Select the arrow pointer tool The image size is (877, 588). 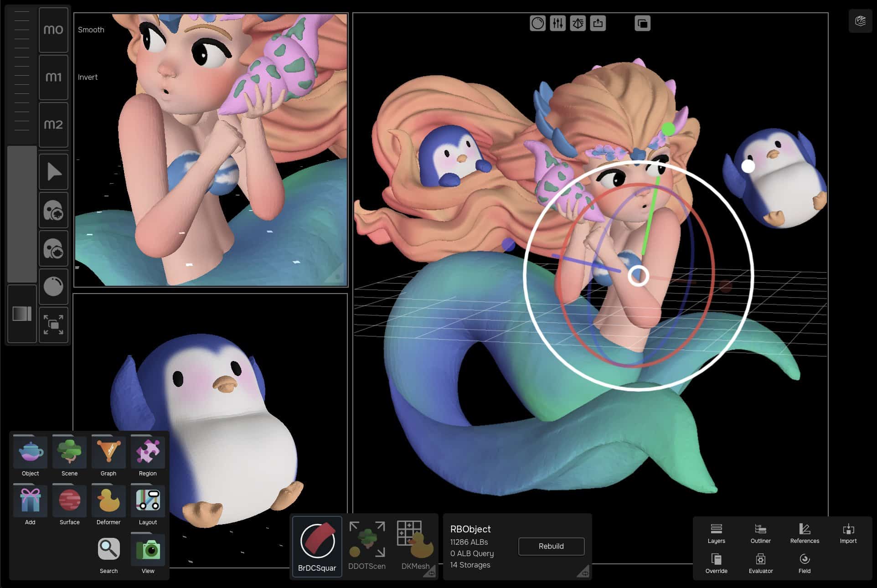pyautogui.click(x=53, y=172)
